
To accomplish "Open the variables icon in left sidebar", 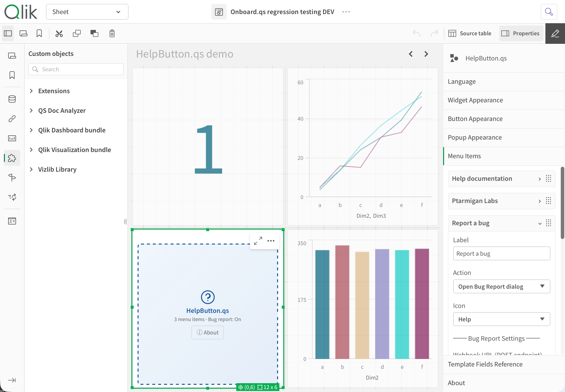I will point(12,221).
